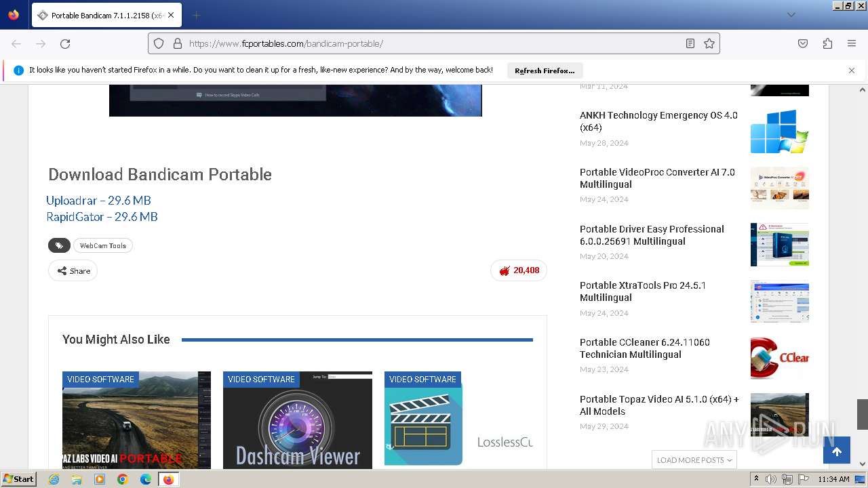Click the Download Bandicam Portable heading

pos(160,174)
